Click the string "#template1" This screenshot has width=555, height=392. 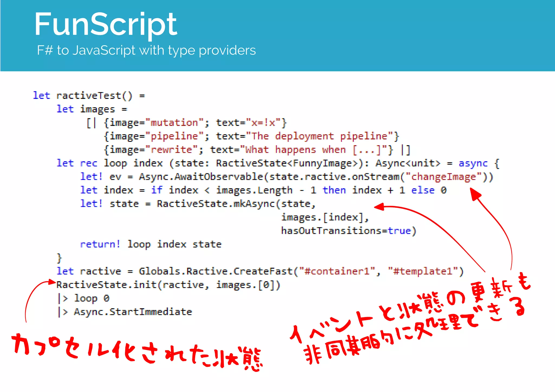point(423,271)
